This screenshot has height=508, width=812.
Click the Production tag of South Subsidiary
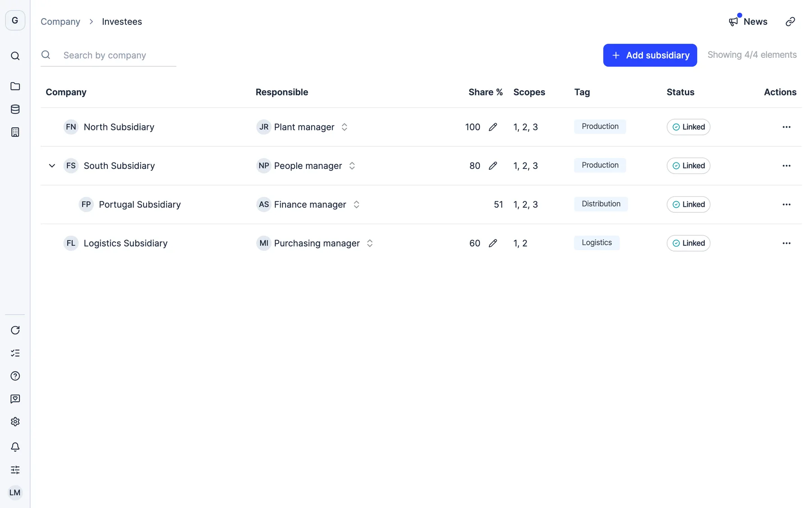600,165
